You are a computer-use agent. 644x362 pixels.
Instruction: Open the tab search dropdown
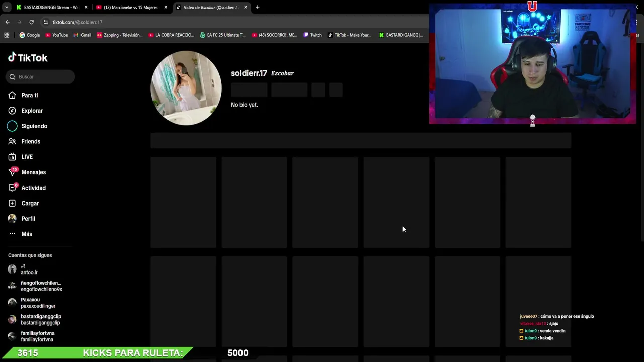point(6,7)
